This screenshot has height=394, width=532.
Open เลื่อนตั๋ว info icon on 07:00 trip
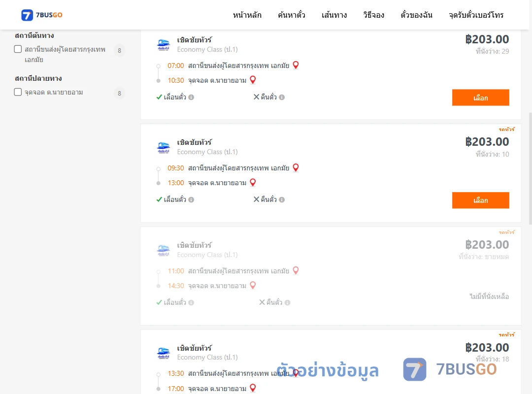click(191, 98)
